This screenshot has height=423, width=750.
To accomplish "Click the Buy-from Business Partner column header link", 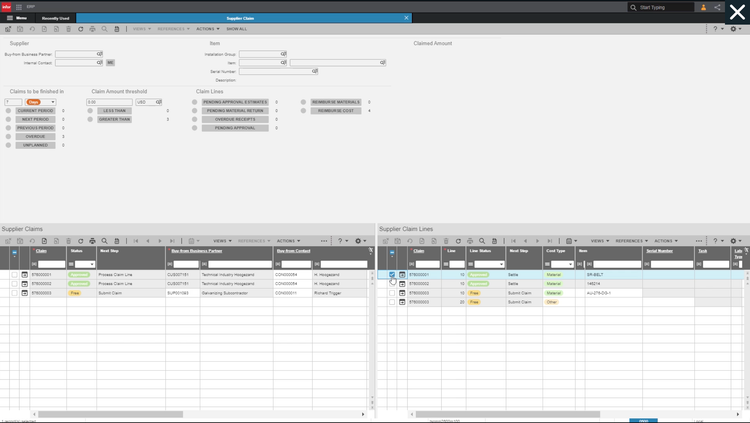I will point(197,251).
